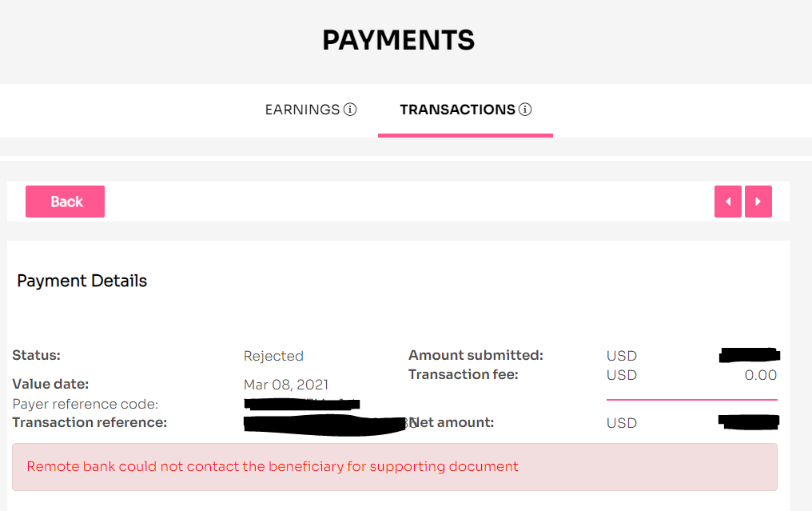
Task: Click the Transaction fee label
Action: [x=463, y=375]
